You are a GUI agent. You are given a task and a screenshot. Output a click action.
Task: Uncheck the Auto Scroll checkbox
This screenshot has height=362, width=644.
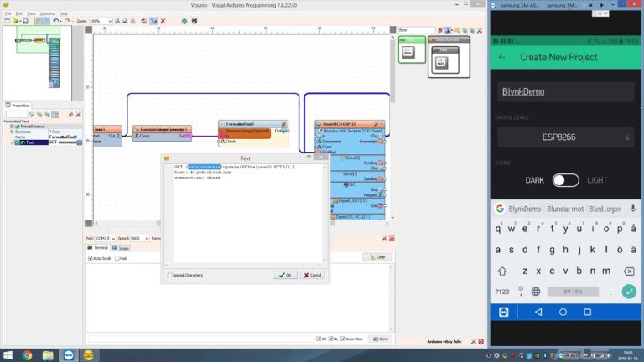point(91,258)
